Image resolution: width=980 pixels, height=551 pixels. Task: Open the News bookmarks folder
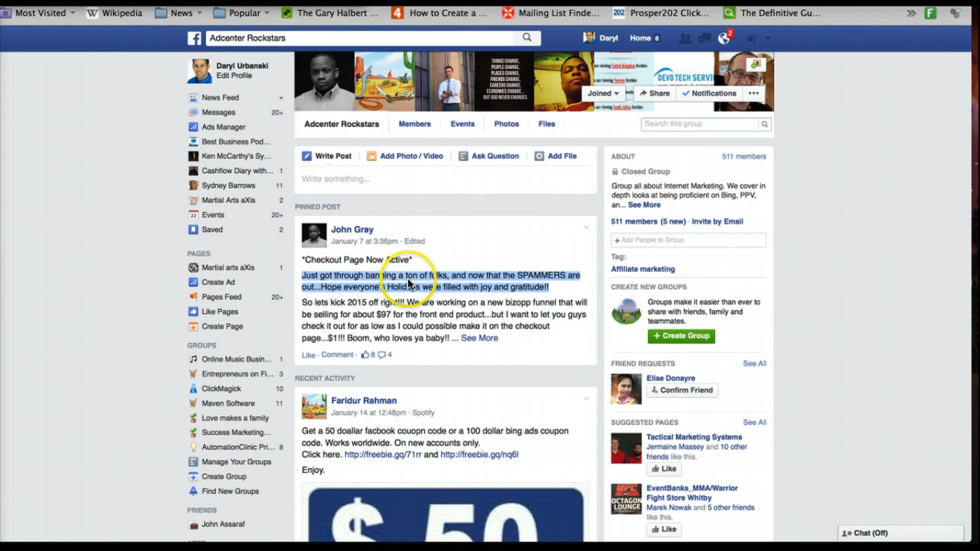179,13
